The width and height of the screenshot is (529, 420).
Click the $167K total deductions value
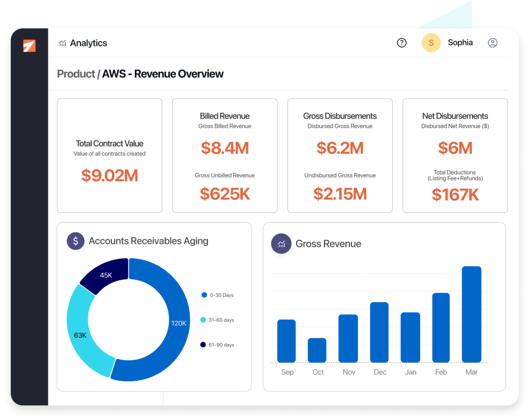pos(455,195)
